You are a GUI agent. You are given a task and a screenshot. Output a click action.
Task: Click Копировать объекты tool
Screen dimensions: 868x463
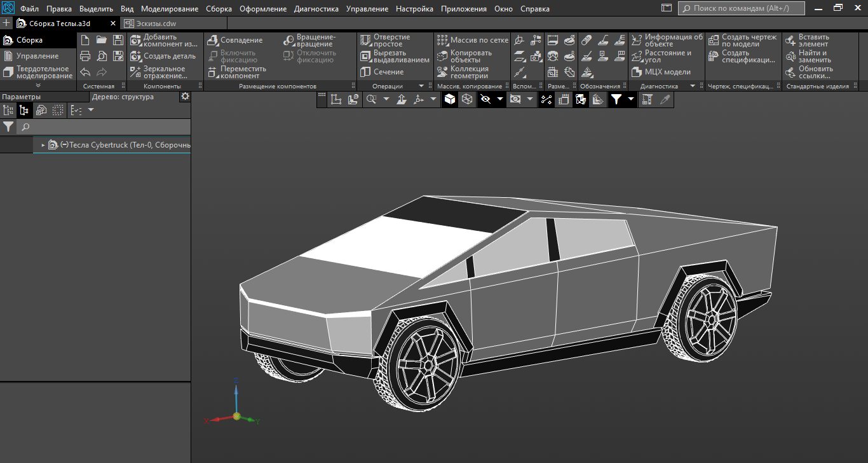(465, 56)
